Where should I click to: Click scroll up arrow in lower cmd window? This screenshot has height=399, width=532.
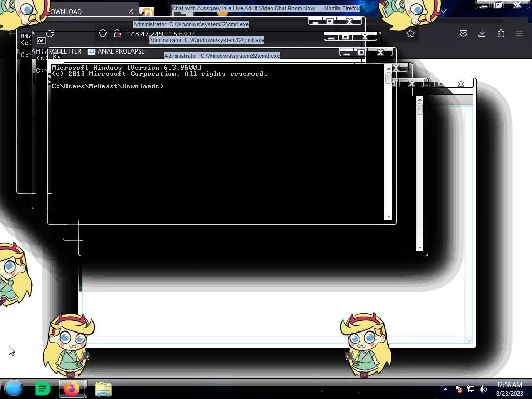[420, 100]
